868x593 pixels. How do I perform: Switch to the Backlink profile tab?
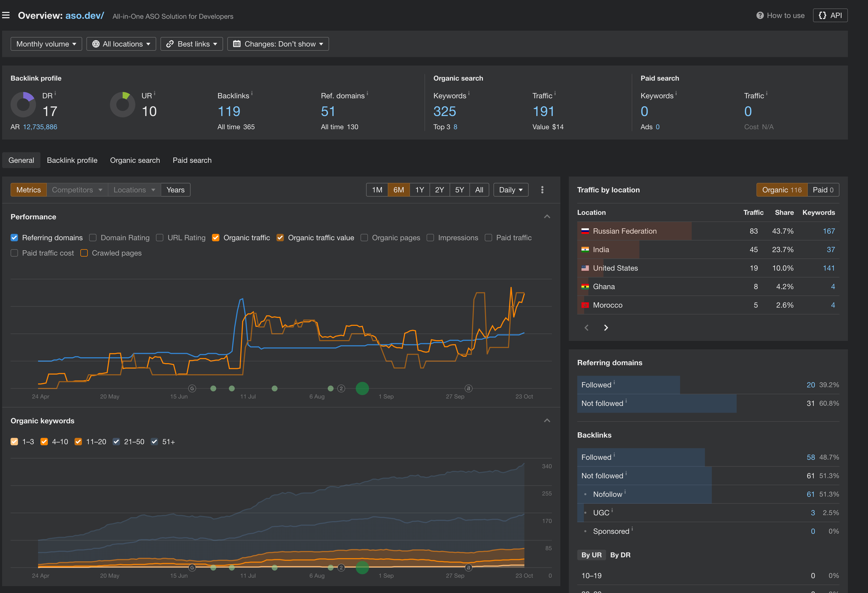click(x=72, y=160)
